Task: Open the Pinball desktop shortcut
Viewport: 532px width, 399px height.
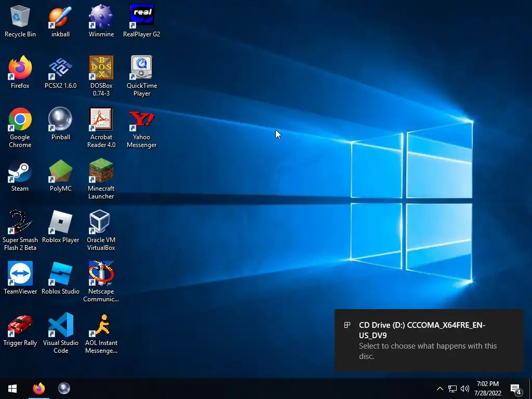Action: 60,124
